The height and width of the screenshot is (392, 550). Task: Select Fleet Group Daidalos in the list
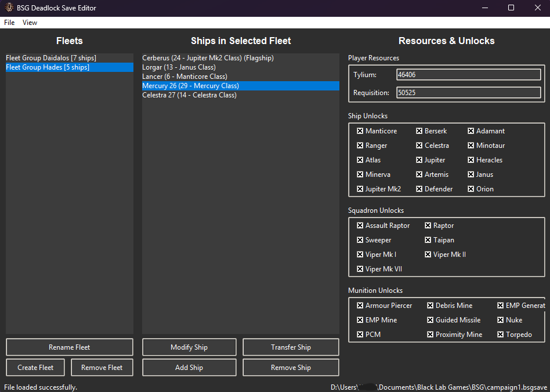(x=70, y=58)
